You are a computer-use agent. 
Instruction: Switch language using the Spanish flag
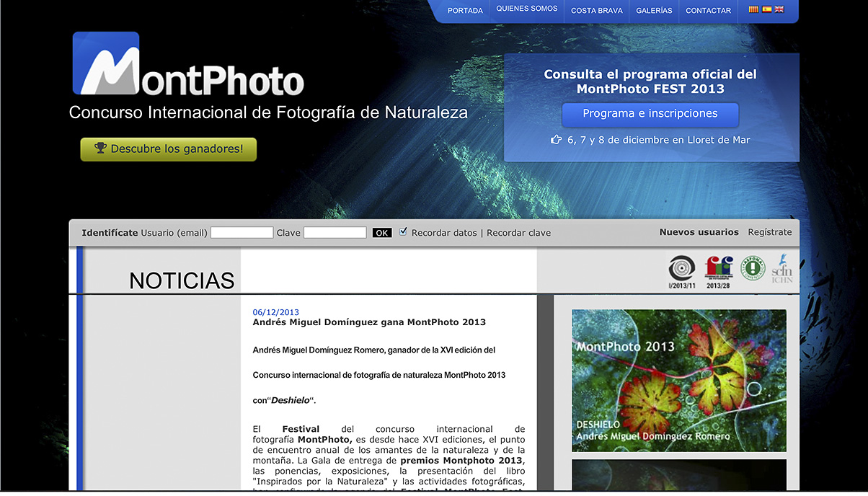[766, 9]
